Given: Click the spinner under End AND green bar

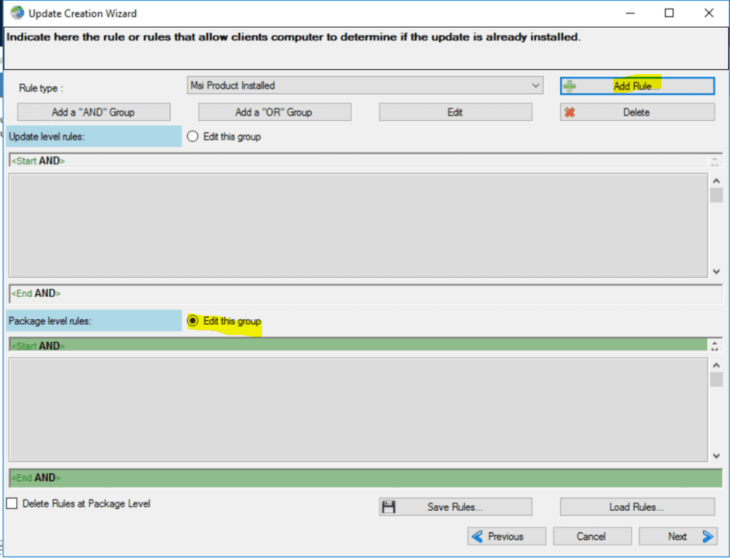Looking at the screenshot, I should pos(715,346).
